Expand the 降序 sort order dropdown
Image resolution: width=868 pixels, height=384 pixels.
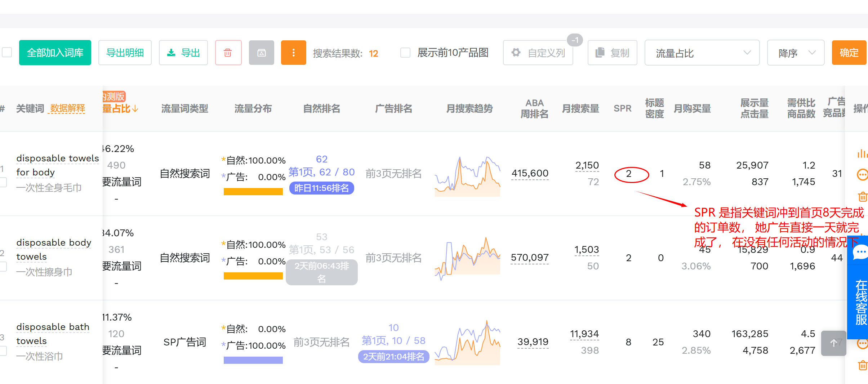click(x=795, y=53)
